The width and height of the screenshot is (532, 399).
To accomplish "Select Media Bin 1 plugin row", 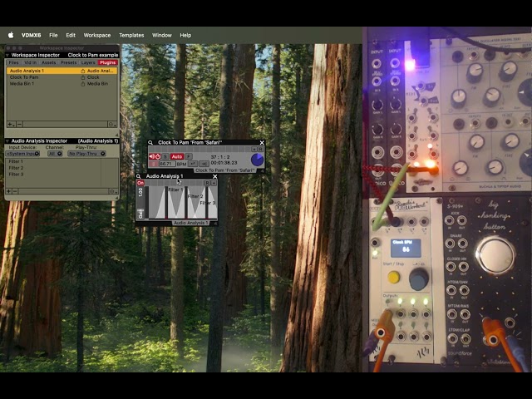I will (x=62, y=84).
